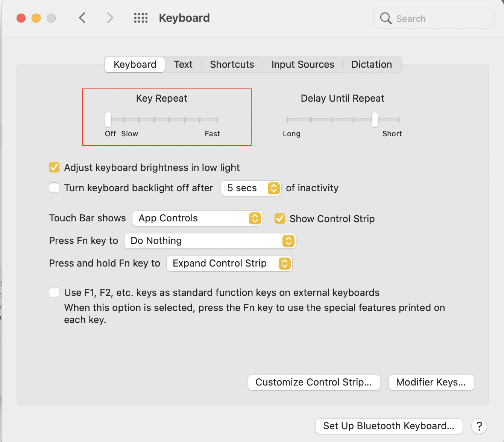Image resolution: width=504 pixels, height=442 pixels.
Task: Click the Delay Until Repeat slider handle
Action: pos(375,120)
